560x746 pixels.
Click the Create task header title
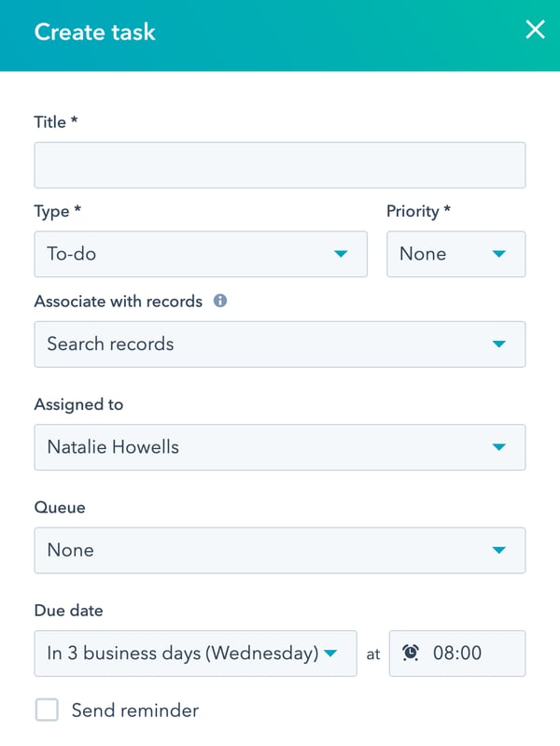tap(95, 32)
